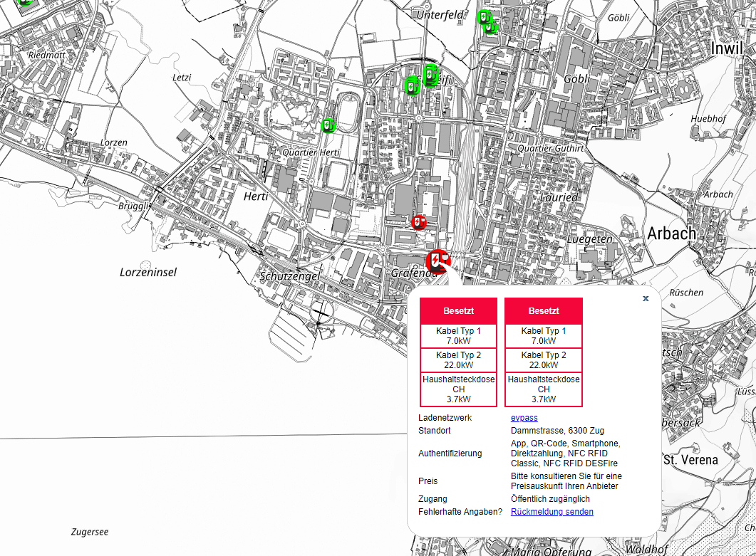Close the charging station info popup
Viewport: 756px width, 556px height.
point(646,298)
